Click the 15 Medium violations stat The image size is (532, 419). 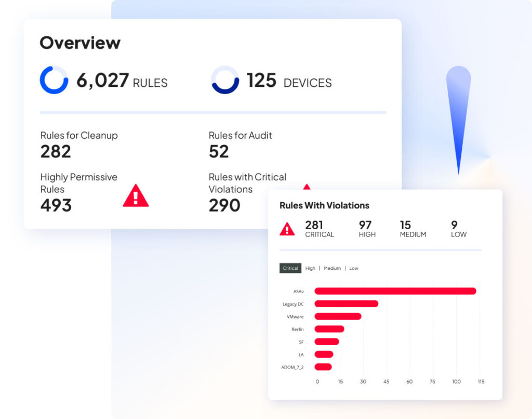(413, 229)
